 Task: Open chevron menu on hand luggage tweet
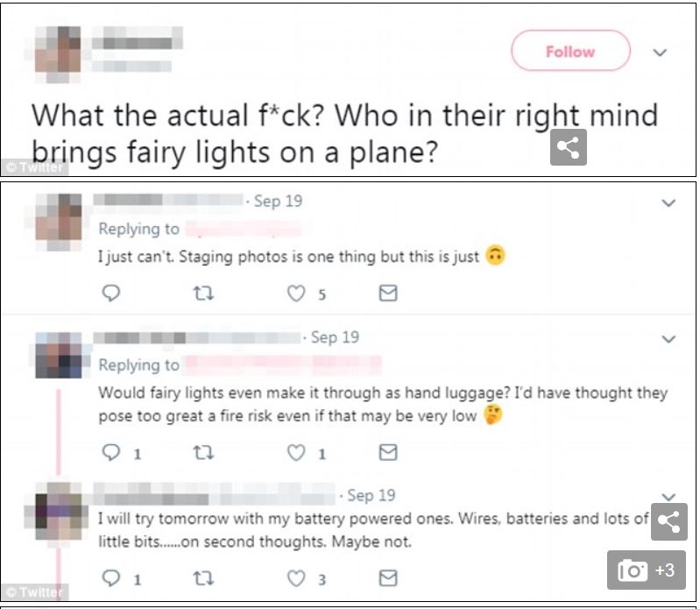(668, 339)
